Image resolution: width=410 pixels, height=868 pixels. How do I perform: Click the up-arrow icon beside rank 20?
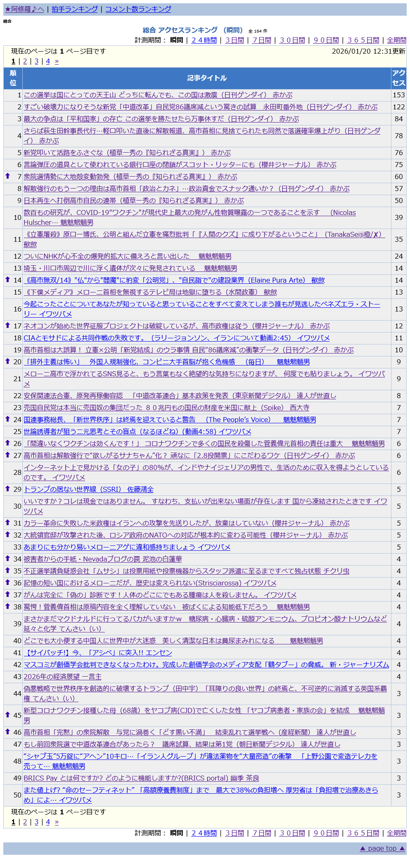point(7,361)
